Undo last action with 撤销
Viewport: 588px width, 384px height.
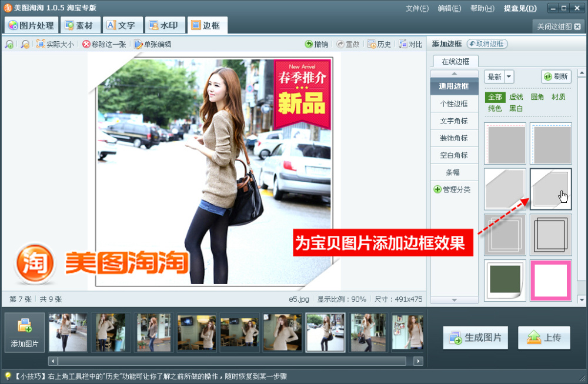click(316, 44)
